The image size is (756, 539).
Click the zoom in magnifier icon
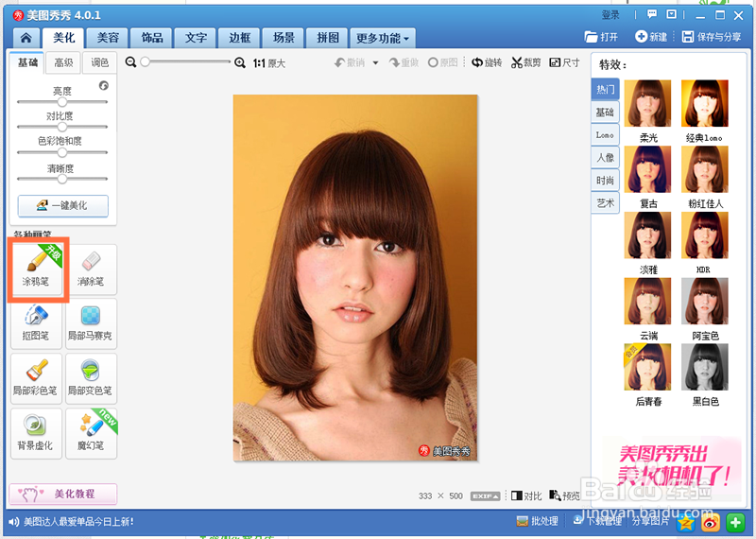(240, 62)
